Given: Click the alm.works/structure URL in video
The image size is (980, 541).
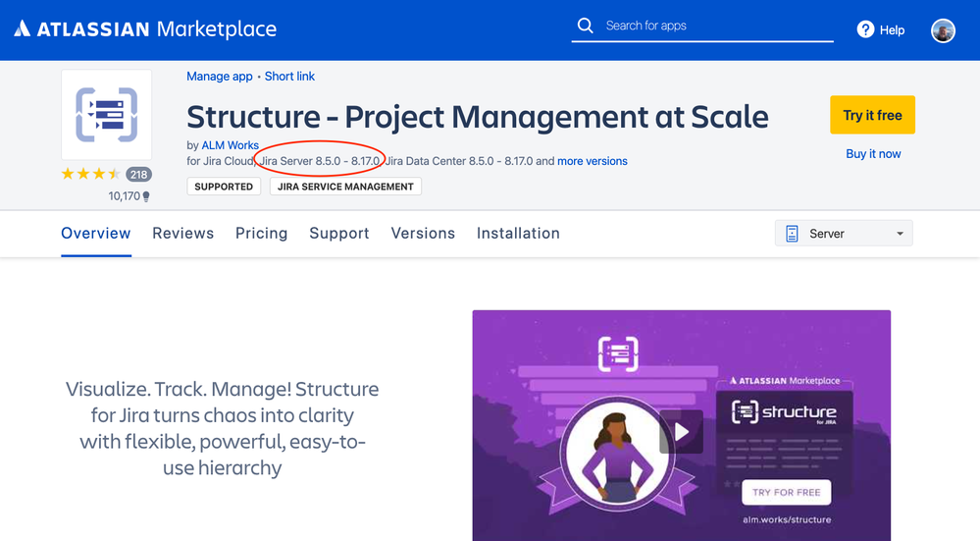Looking at the screenshot, I should (787, 519).
